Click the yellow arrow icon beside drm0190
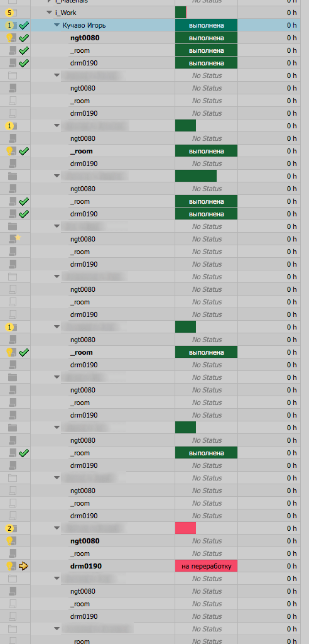This screenshot has height=644, width=309. pyautogui.click(x=24, y=566)
